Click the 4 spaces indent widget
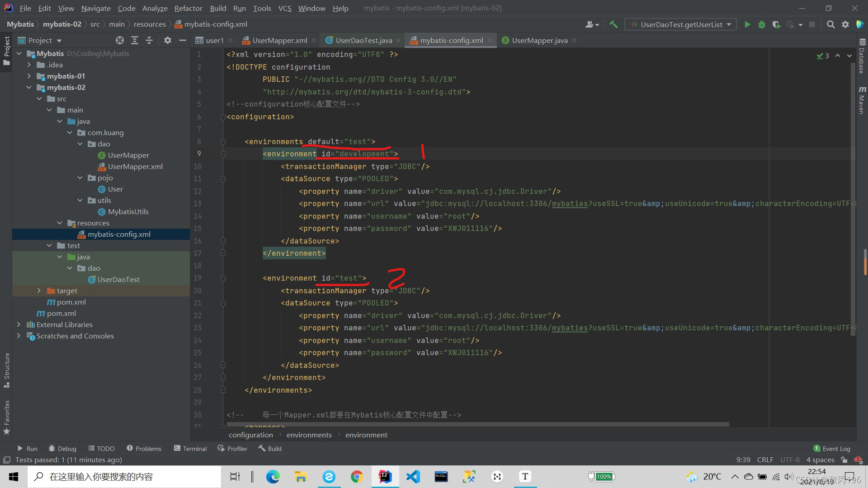The image size is (868, 488). (x=820, y=460)
